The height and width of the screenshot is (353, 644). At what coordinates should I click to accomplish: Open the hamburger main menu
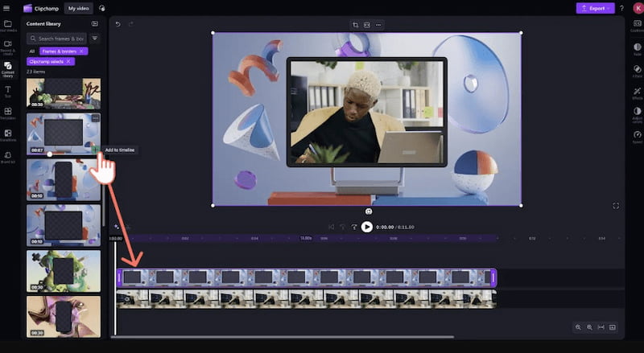pos(6,8)
